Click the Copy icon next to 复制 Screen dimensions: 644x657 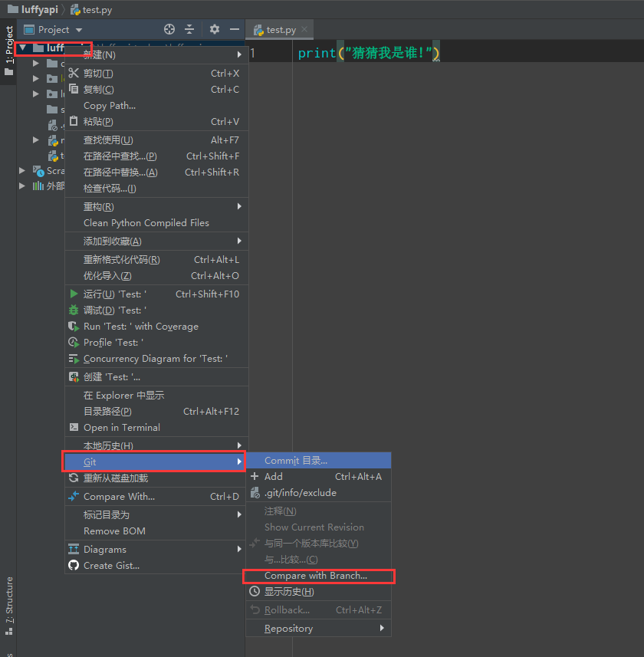74,89
